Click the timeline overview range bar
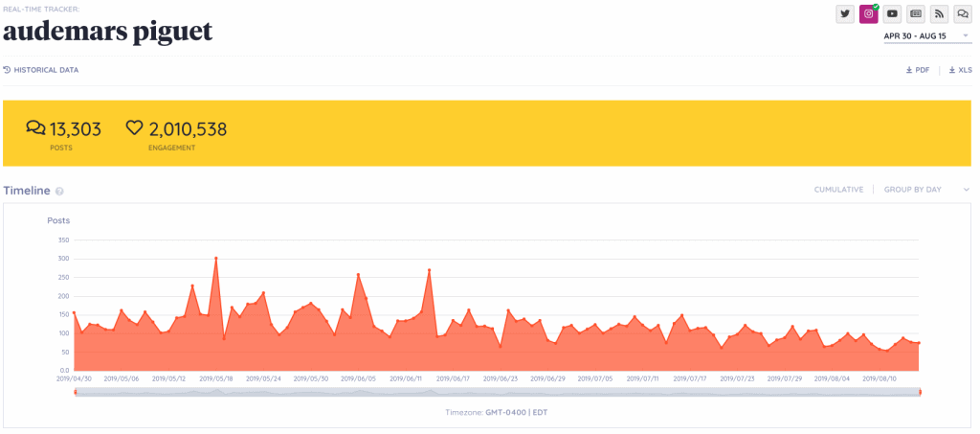 tap(498, 392)
